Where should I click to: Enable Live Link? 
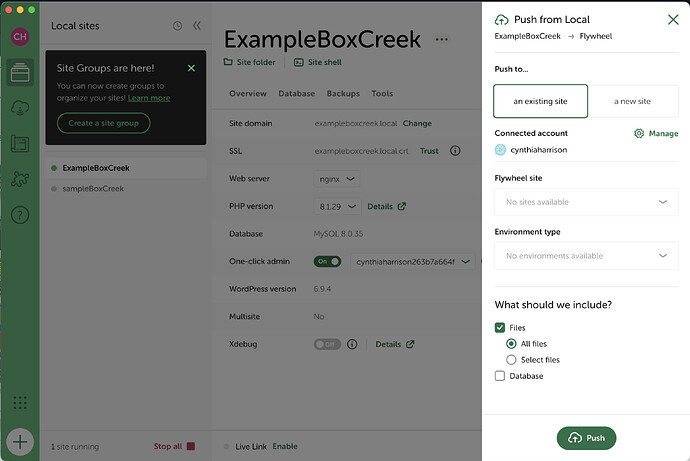click(x=285, y=446)
